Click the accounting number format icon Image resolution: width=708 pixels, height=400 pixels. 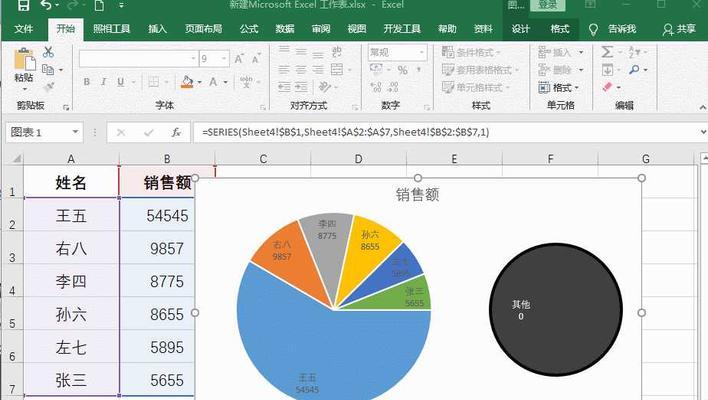376,70
